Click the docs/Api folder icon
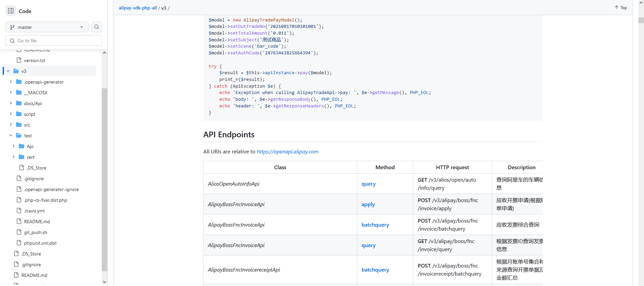This screenshot has width=644, height=286. click(x=19, y=103)
